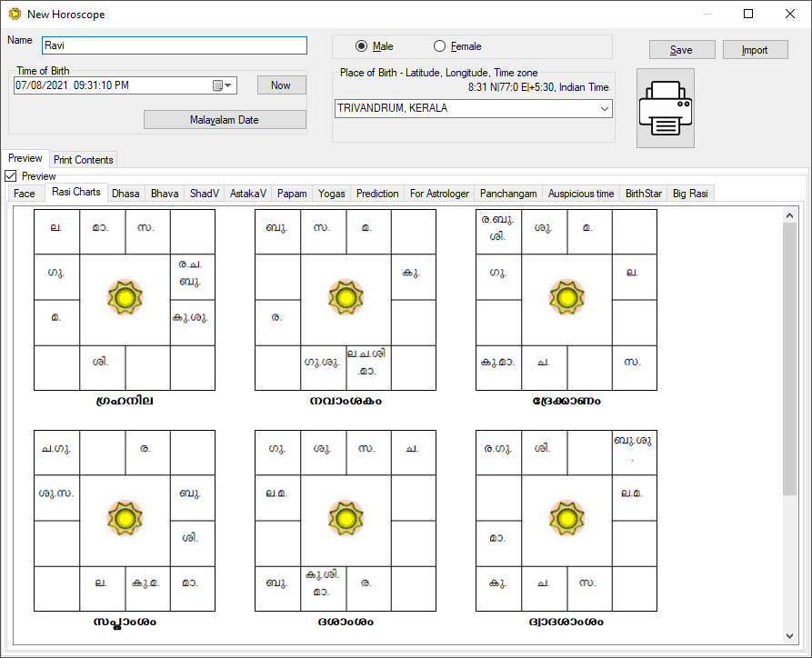The image size is (812, 658).
Task: Open the Rasi Charts tab
Action: (76, 192)
